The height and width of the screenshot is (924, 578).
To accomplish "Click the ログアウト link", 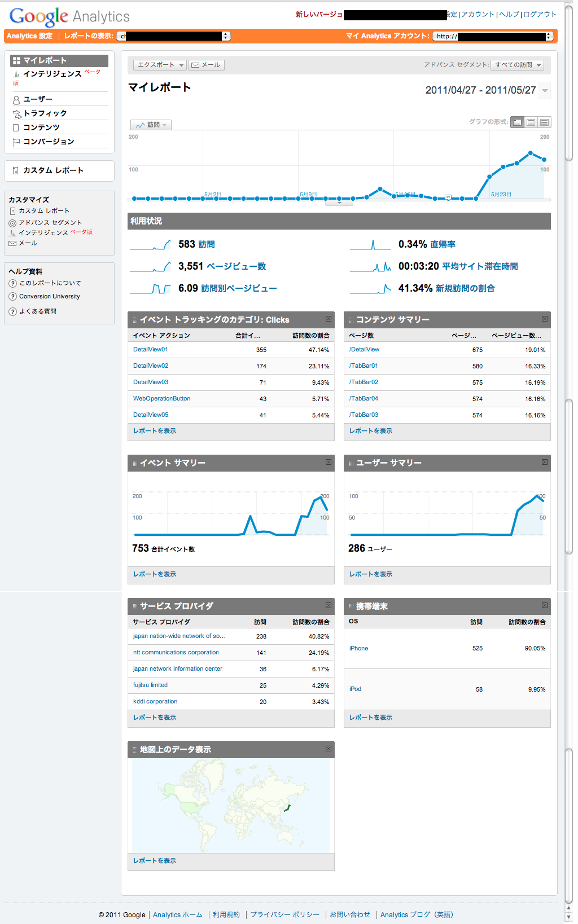I will [540, 14].
